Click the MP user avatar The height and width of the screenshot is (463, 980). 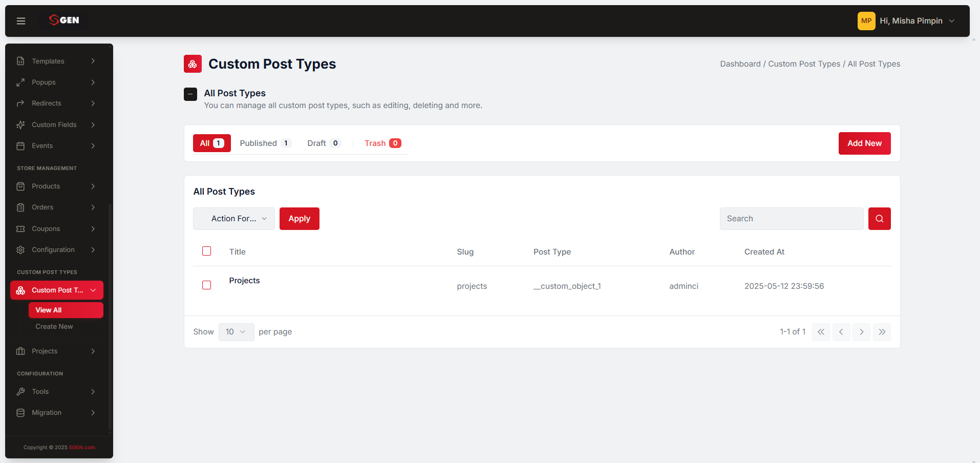[866, 21]
